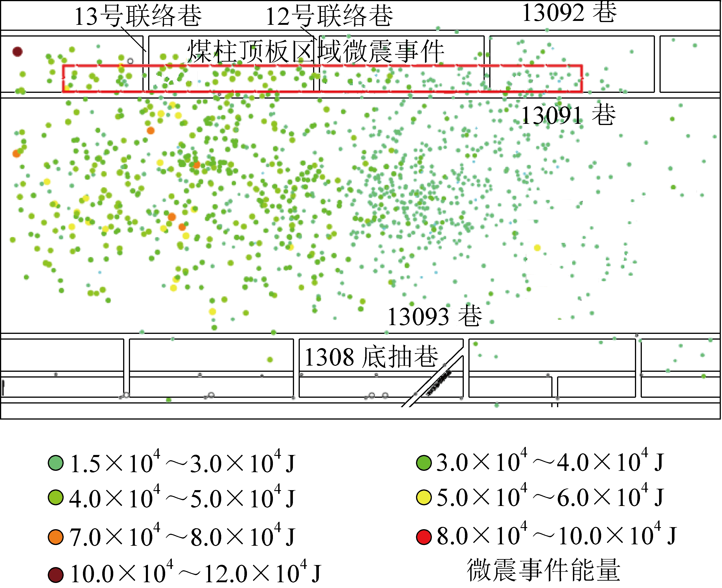Click the red legend circle for 8.0–10.0×10⁴ J
Viewport: 722px width, 588px height.
tap(424, 537)
